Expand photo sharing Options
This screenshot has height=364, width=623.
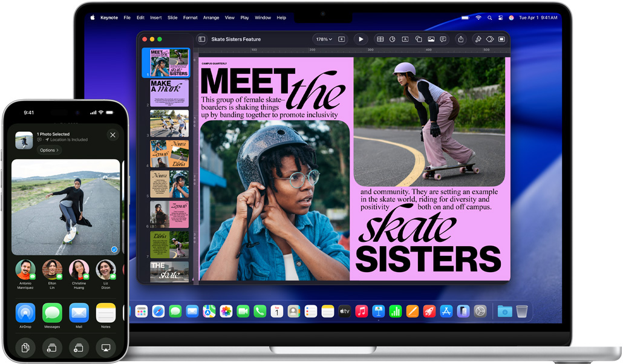pos(48,150)
